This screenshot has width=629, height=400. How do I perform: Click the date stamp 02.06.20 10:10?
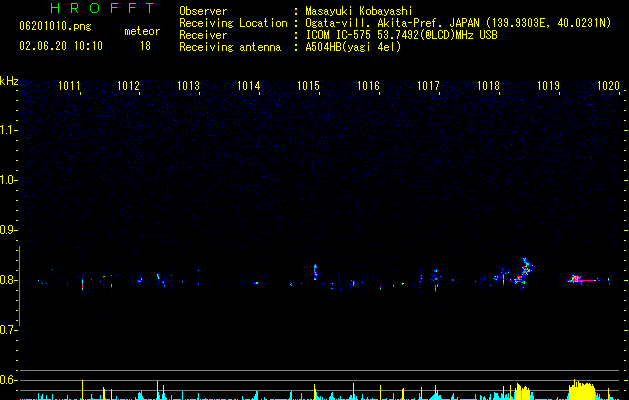[x=61, y=46]
